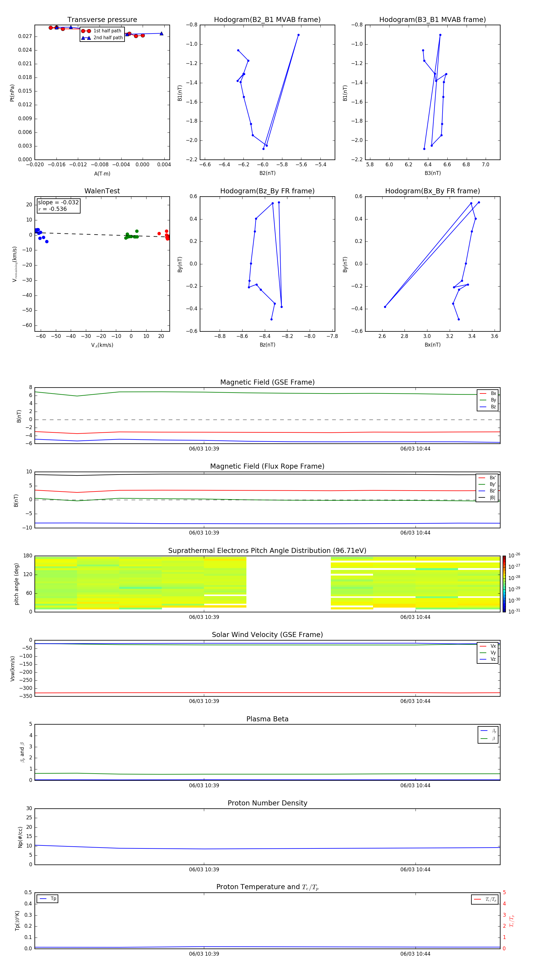Click the leftmost point in Bx_By FR hodogram
The height and width of the screenshot is (980, 535).
(x=385, y=307)
